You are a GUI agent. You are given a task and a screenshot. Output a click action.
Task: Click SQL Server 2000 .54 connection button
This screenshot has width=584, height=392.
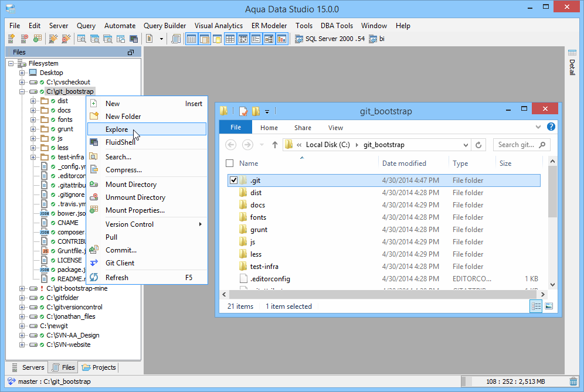click(330, 39)
